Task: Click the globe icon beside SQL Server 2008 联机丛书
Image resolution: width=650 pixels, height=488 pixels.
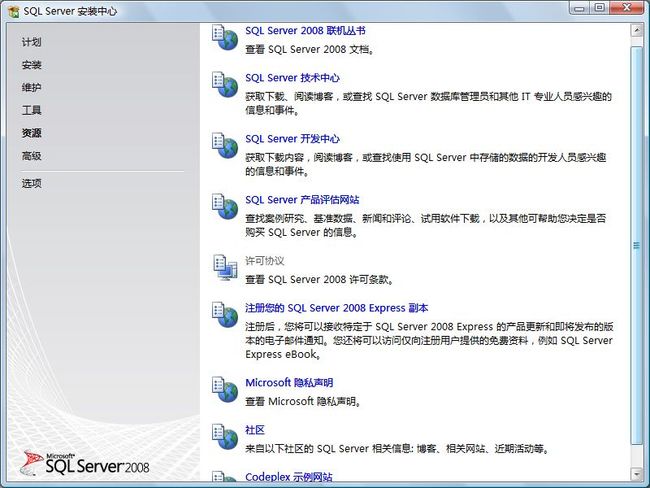Action: (225, 37)
